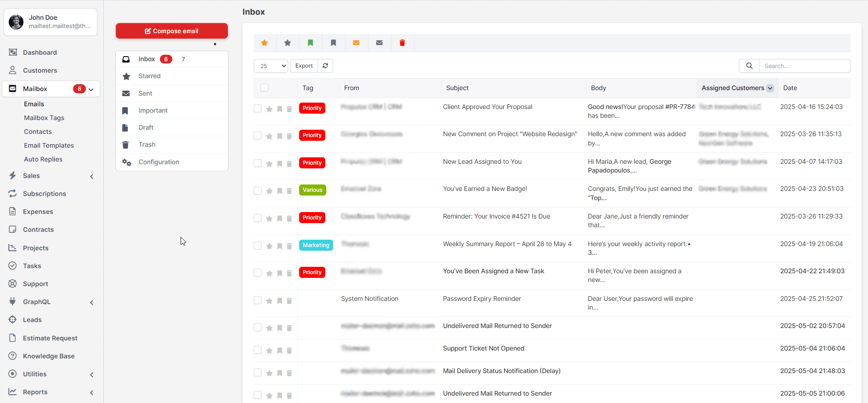Open Mailbox Tags submenu link
The width and height of the screenshot is (868, 403).
[x=44, y=118]
